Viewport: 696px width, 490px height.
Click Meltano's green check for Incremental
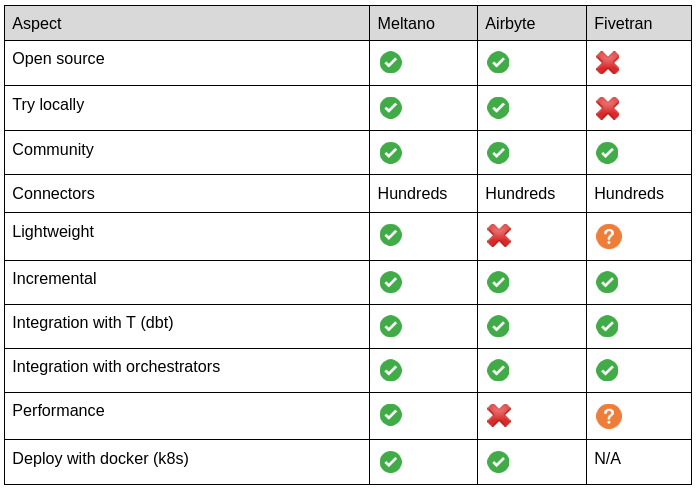391,282
